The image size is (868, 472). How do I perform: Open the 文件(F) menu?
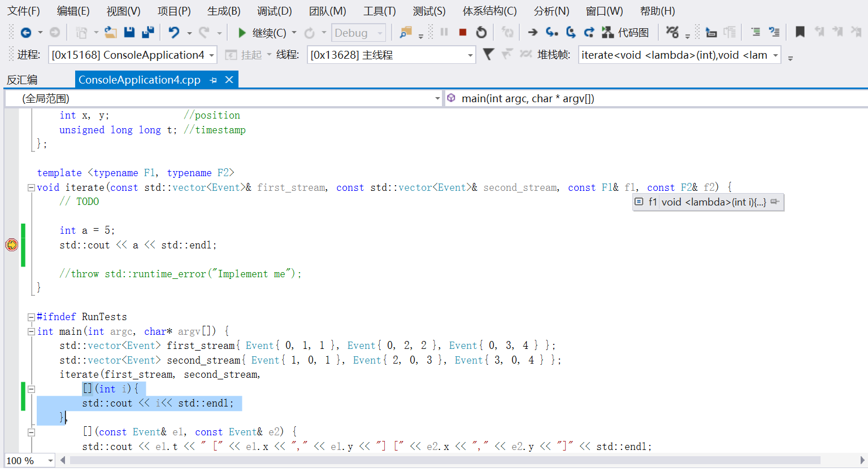point(24,11)
